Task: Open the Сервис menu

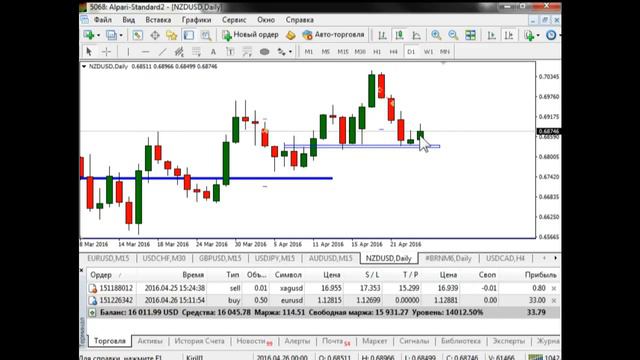Action: point(234,20)
